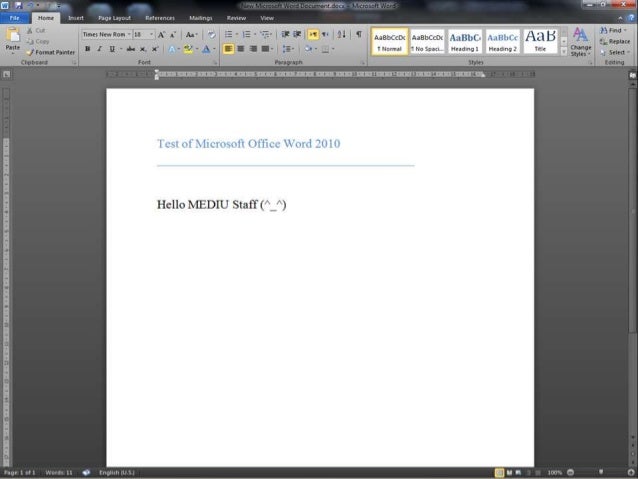Expand the Styles gallery
This screenshot has width=638, height=479.
pyautogui.click(x=564, y=51)
